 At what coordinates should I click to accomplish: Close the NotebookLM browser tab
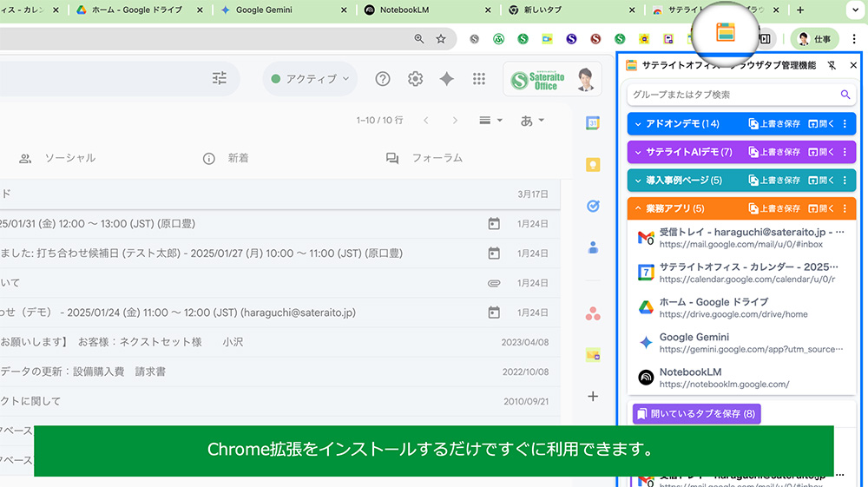(x=488, y=10)
